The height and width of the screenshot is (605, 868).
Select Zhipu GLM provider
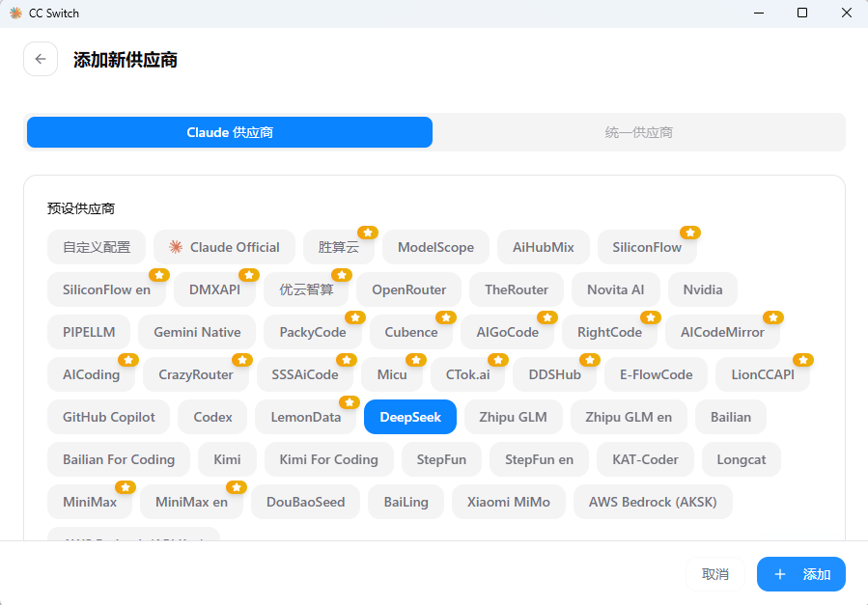click(x=513, y=417)
